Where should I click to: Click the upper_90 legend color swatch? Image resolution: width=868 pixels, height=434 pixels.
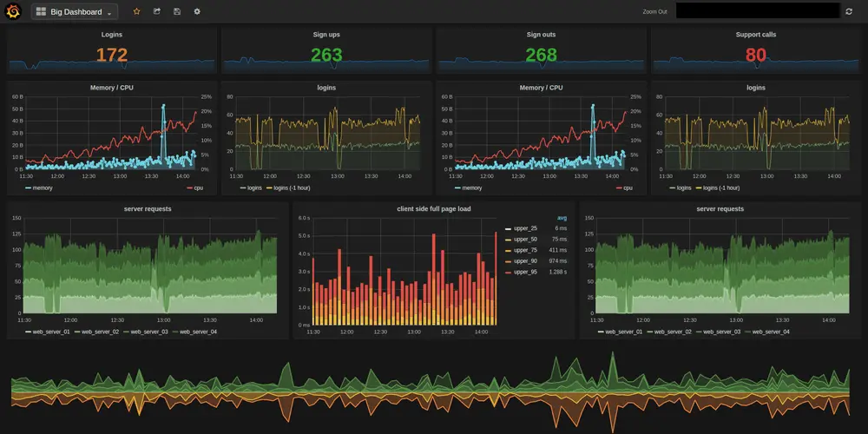click(508, 261)
